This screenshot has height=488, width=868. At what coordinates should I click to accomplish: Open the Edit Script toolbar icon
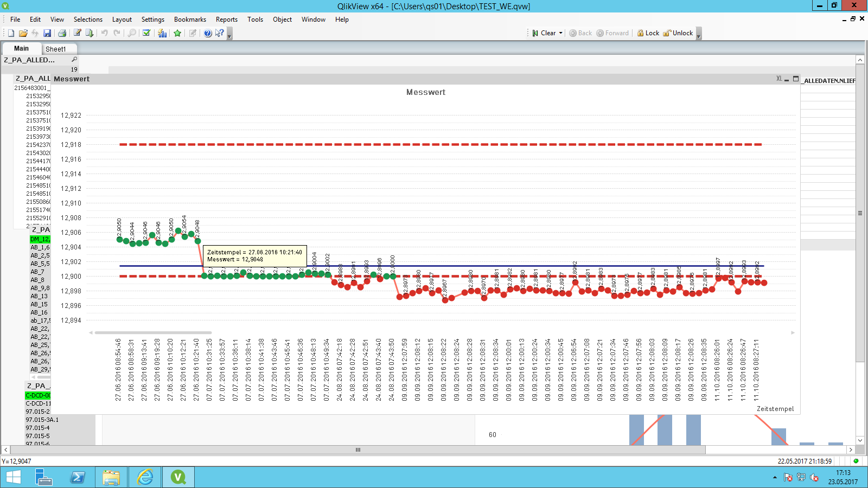coord(78,33)
